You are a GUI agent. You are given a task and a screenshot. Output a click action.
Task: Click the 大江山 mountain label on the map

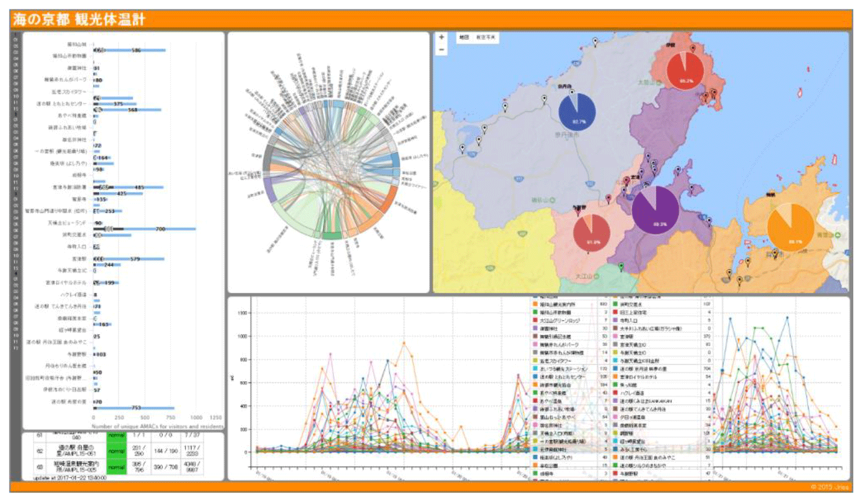click(587, 276)
